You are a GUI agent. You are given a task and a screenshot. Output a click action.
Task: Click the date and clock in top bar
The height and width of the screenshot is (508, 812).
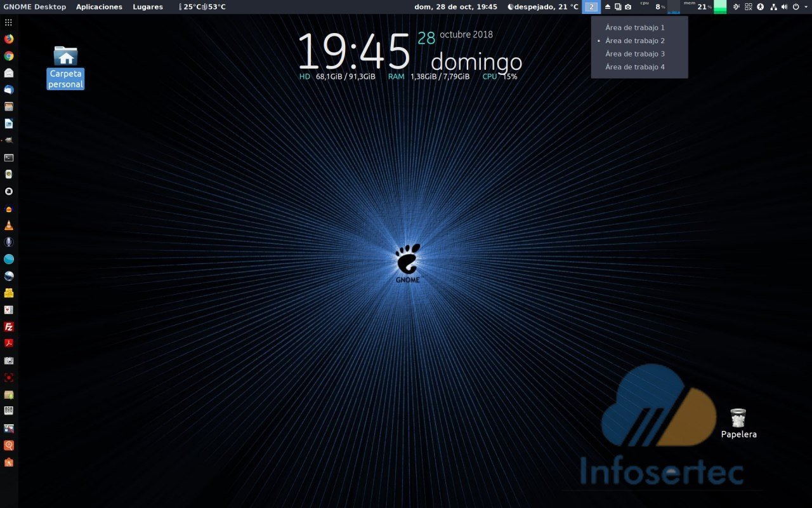coord(455,7)
